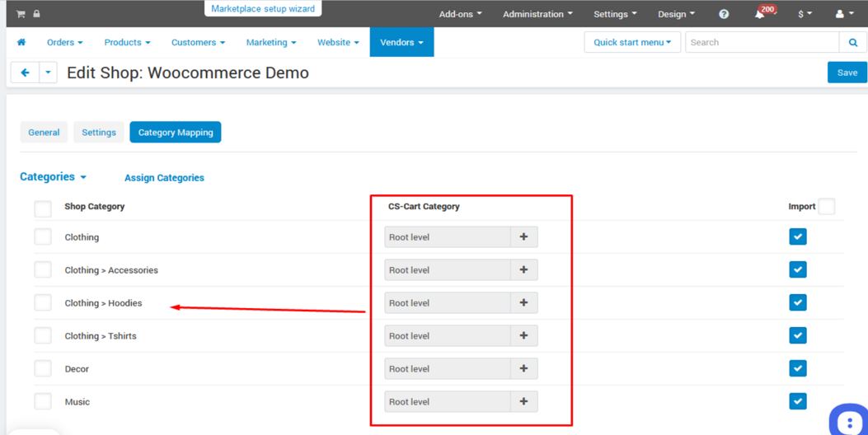
Task: Open the notifications bell icon
Action: [x=759, y=14]
